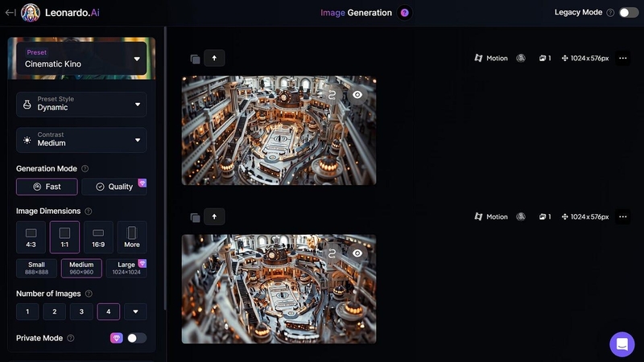Open the first generated mall image
The height and width of the screenshot is (362, 644).
click(279, 130)
